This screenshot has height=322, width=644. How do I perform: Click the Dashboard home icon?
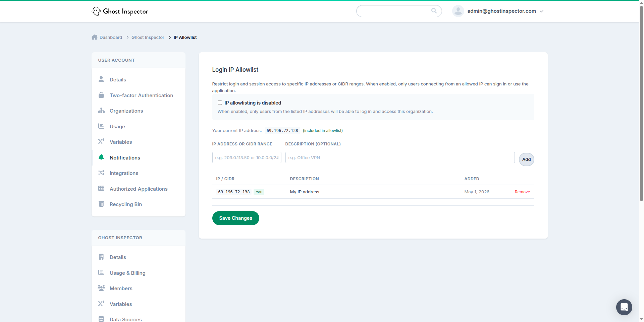pos(95,37)
